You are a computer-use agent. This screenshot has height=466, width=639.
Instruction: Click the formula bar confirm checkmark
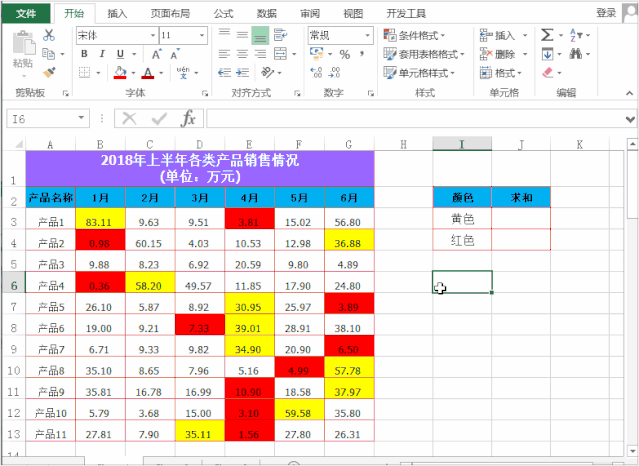[x=159, y=119]
